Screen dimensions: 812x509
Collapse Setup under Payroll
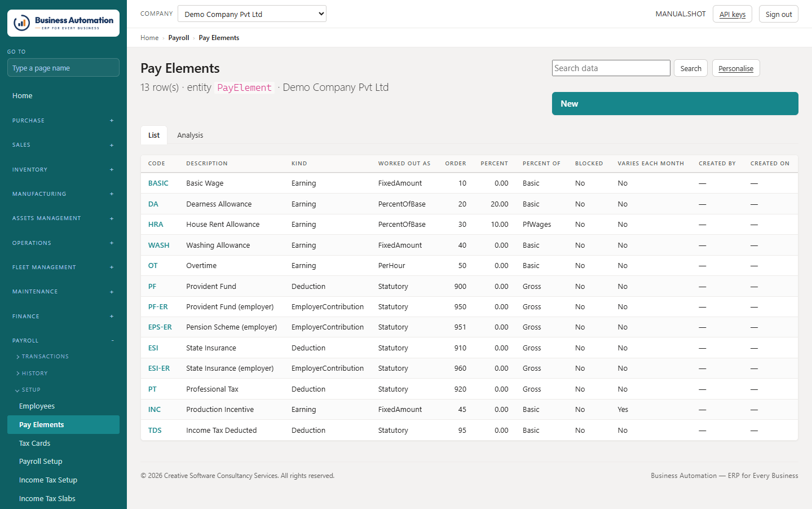click(28, 390)
